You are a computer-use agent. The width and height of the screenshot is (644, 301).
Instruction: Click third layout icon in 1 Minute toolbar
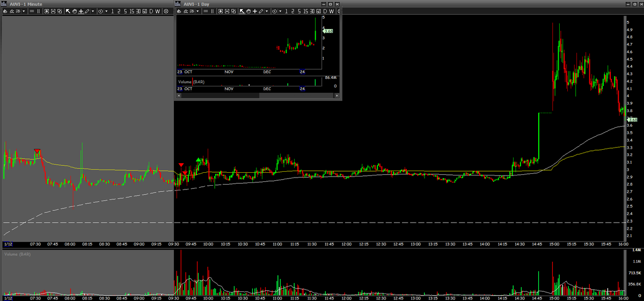60,11
